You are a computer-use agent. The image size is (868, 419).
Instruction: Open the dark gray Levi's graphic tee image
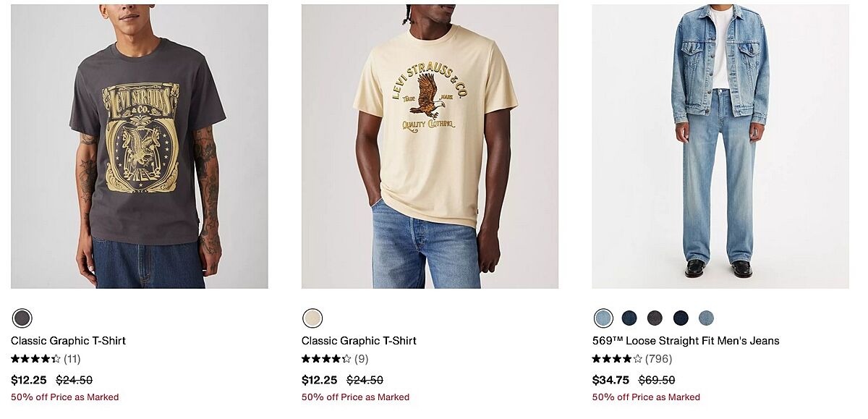pyautogui.click(x=140, y=146)
